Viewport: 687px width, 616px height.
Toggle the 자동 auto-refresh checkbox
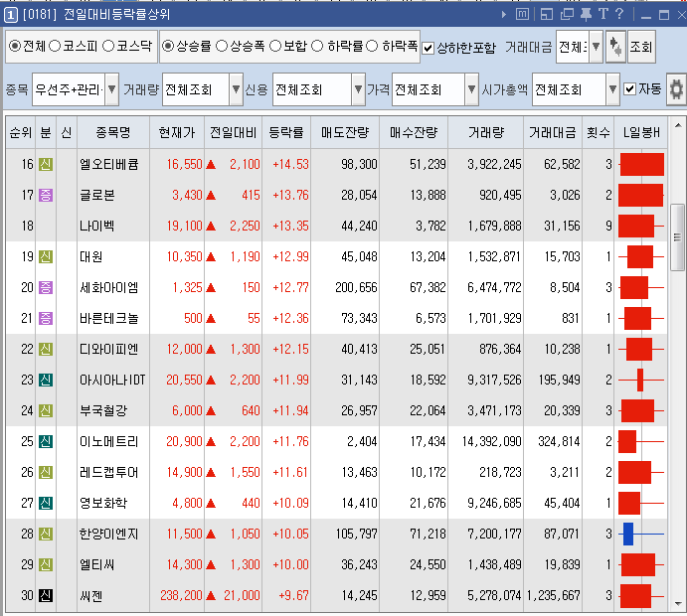[629, 89]
